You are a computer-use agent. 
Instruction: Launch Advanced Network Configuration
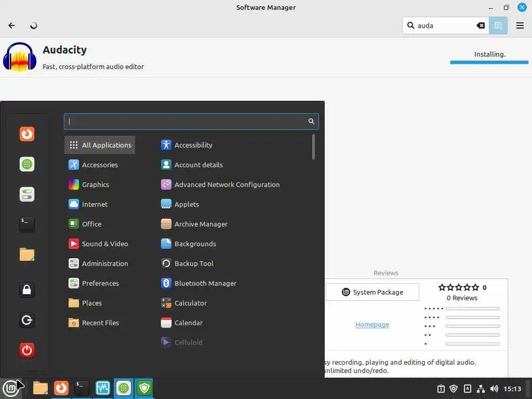click(220, 184)
